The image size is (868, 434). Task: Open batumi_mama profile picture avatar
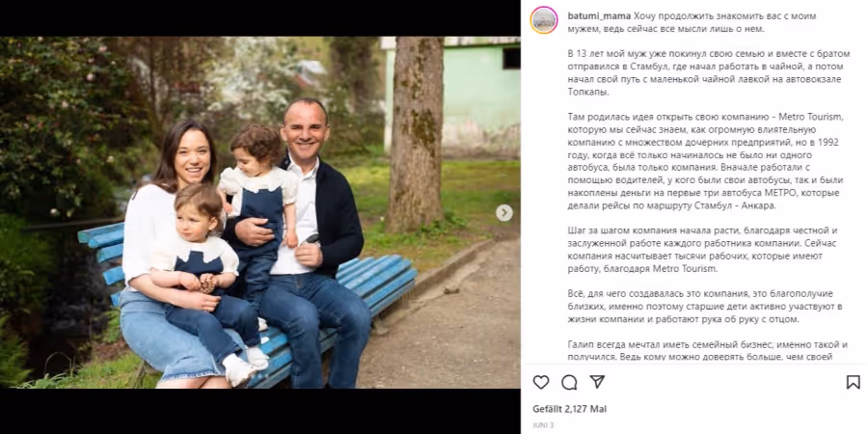point(544,20)
